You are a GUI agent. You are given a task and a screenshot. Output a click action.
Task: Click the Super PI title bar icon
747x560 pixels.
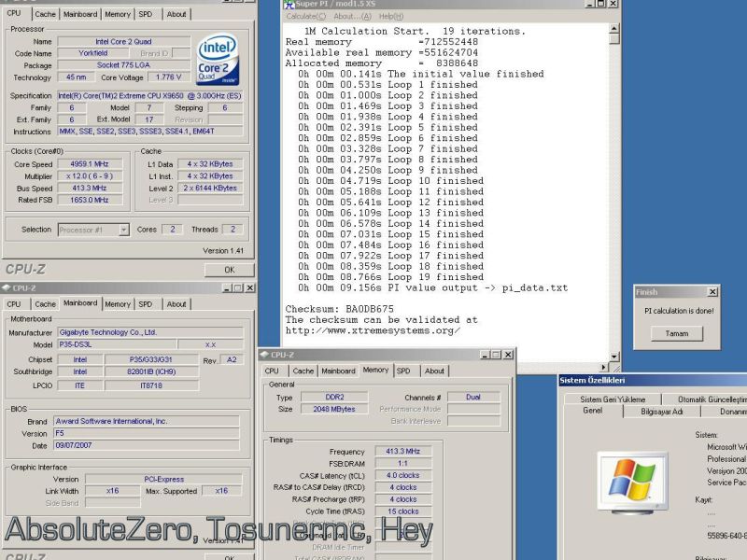coord(289,5)
